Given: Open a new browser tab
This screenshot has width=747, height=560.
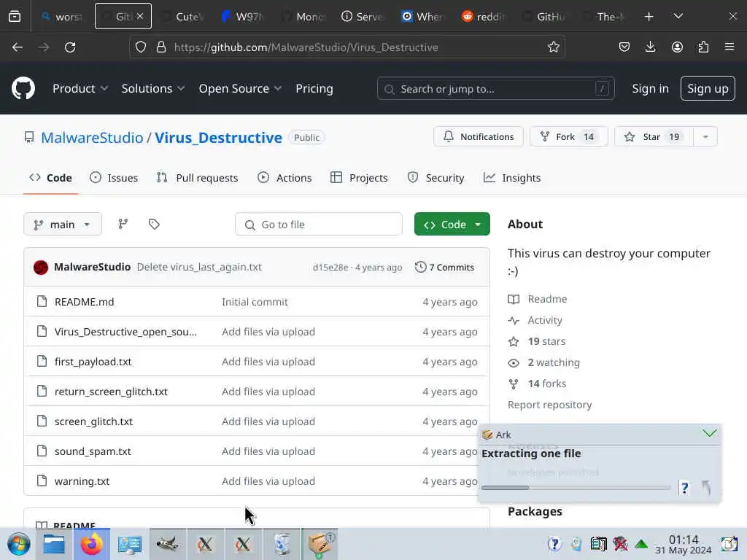Looking at the screenshot, I should (x=649, y=17).
